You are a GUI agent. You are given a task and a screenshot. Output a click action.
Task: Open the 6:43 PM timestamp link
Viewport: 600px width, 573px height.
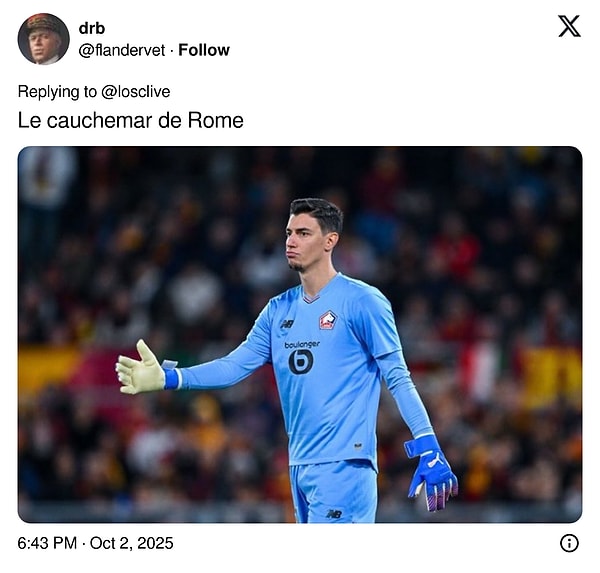(47, 544)
